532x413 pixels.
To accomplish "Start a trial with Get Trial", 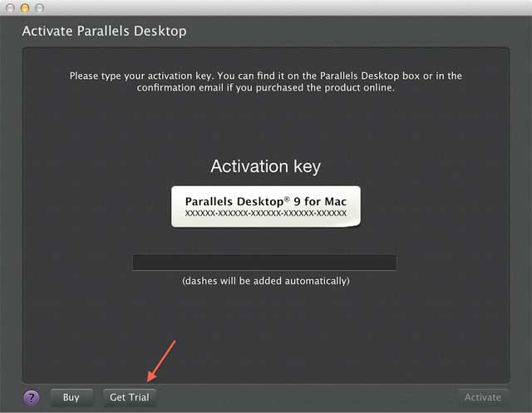I will pos(130,397).
